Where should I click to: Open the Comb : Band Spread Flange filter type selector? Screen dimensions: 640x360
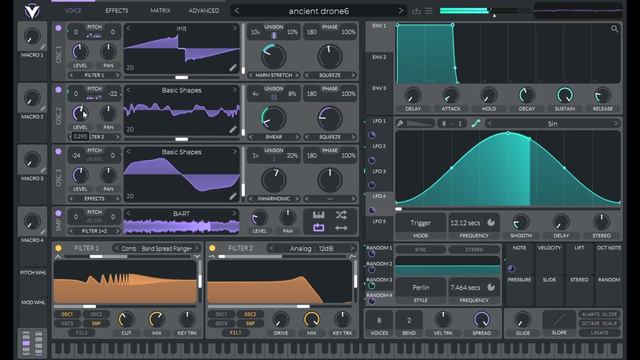(156, 248)
